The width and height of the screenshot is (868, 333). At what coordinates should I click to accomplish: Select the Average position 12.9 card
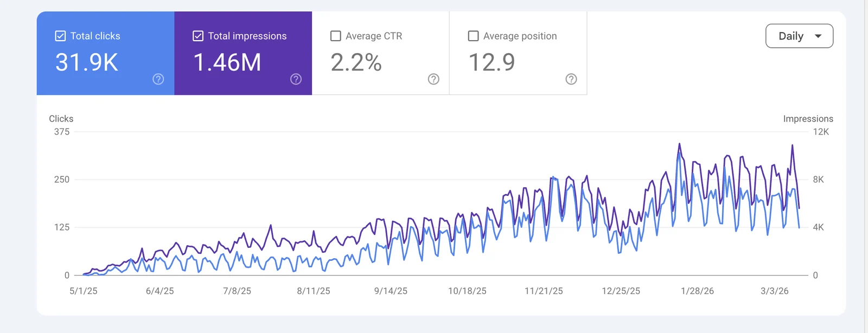click(x=518, y=53)
